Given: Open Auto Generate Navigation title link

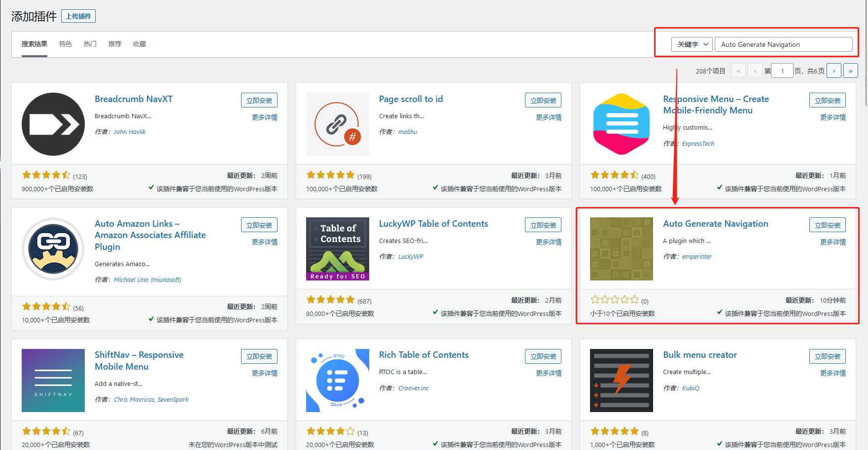Looking at the screenshot, I should pos(716,224).
